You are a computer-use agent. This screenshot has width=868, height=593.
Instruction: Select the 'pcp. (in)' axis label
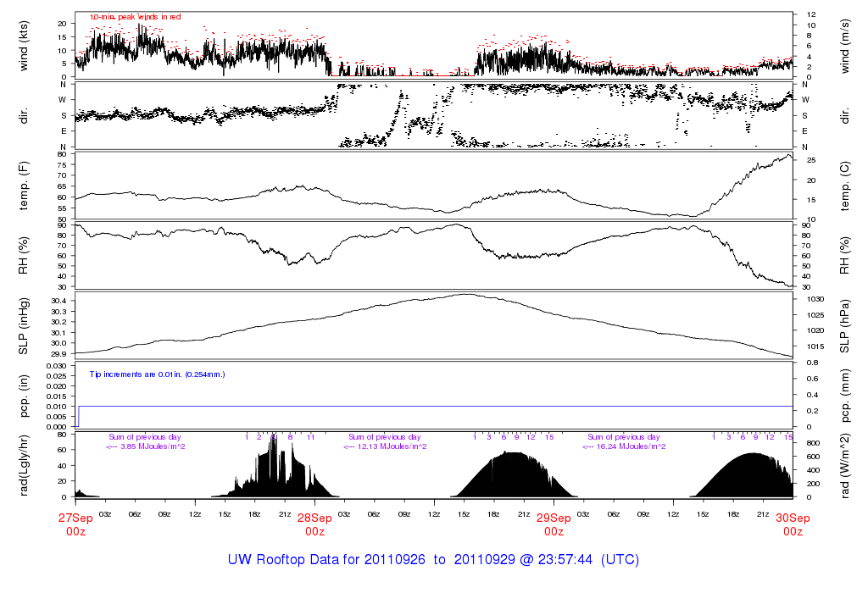(24, 396)
